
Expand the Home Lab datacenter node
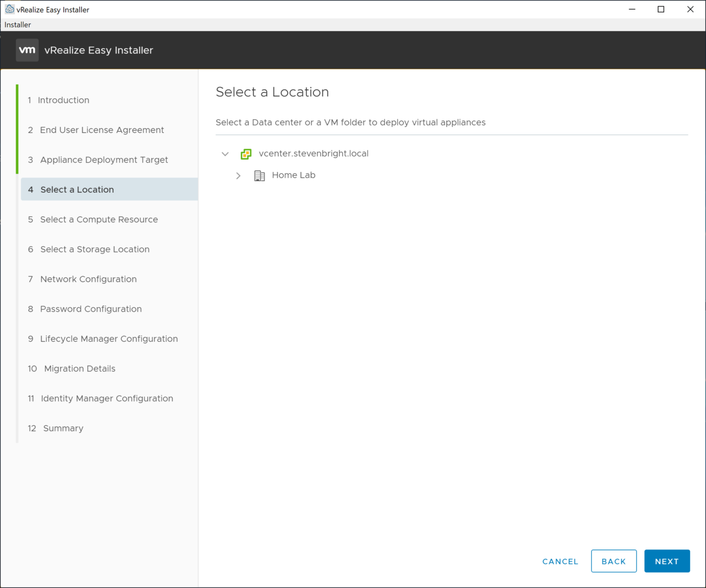click(x=238, y=176)
